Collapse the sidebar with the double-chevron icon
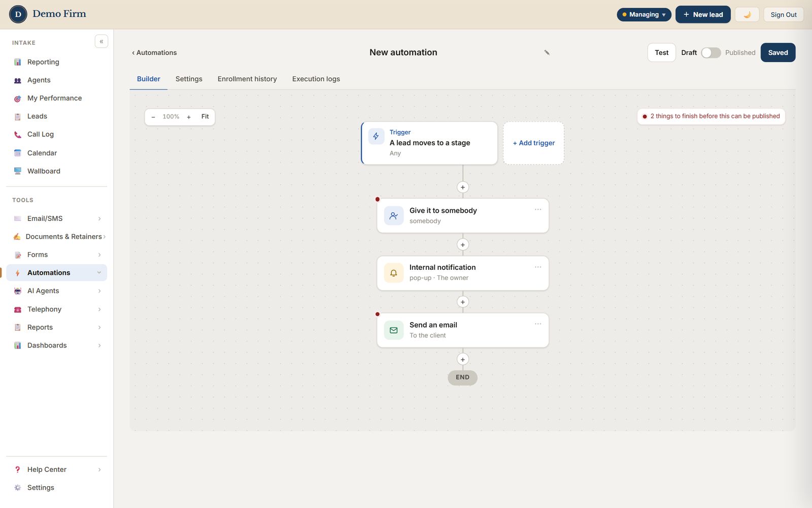 click(x=101, y=42)
